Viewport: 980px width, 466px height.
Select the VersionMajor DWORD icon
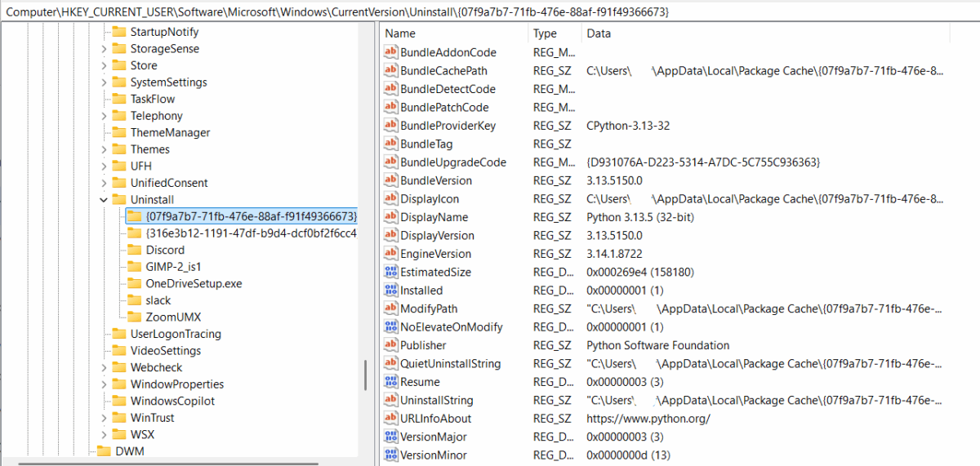pos(390,437)
